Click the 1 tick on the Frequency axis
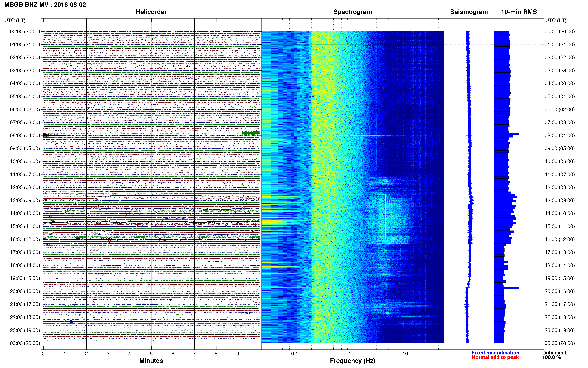The height and width of the screenshot is (368, 588). (350, 354)
